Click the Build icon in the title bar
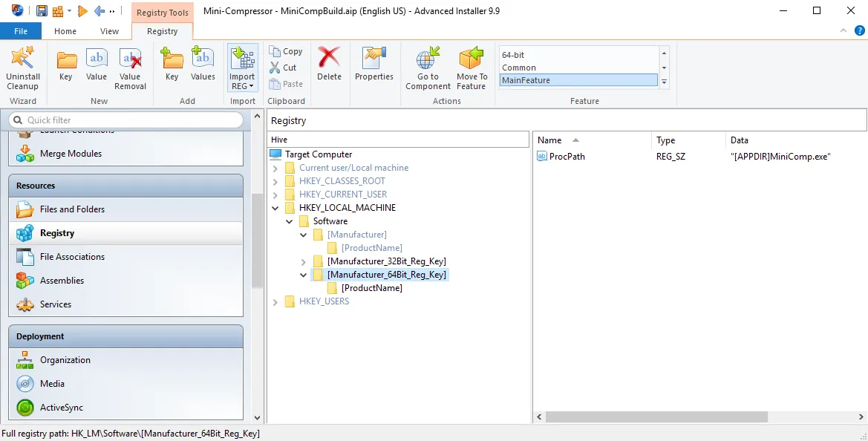Screen dimensions: 868x441 tap(58, 10)
